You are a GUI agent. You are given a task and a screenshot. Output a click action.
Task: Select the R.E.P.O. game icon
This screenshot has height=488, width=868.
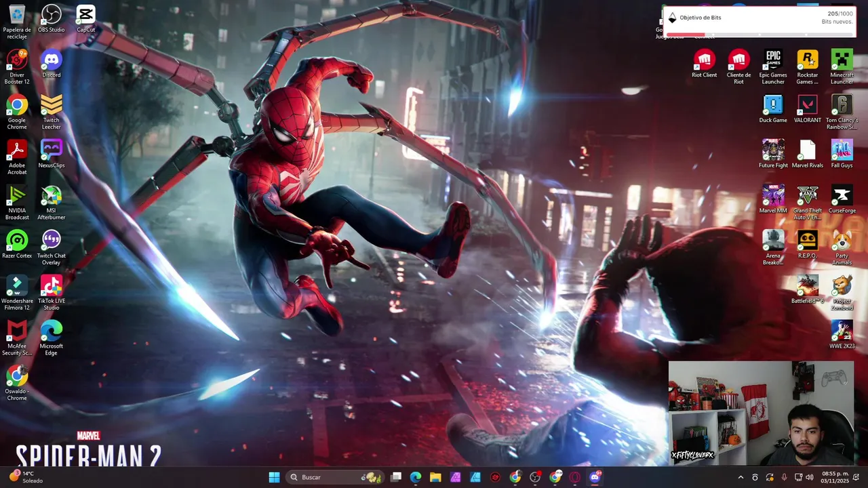807,245
